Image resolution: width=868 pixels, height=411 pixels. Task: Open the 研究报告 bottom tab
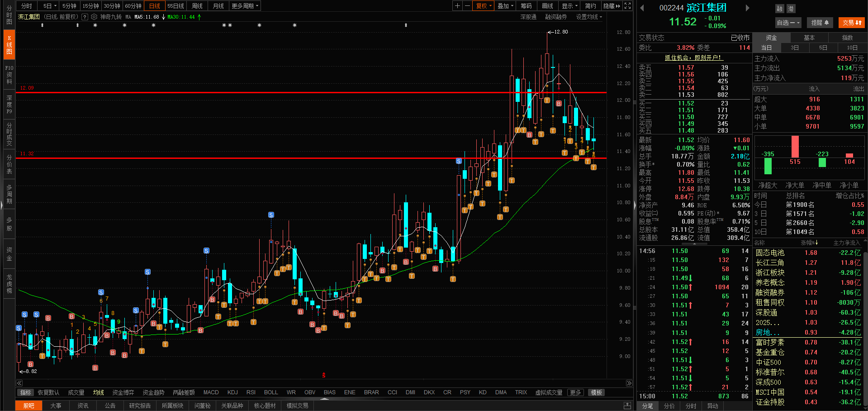coord(140,406)
